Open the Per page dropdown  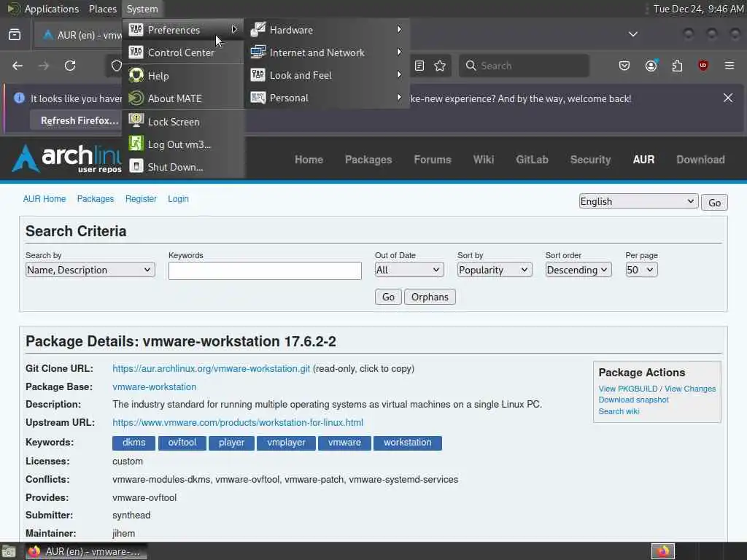click(641, 270)
